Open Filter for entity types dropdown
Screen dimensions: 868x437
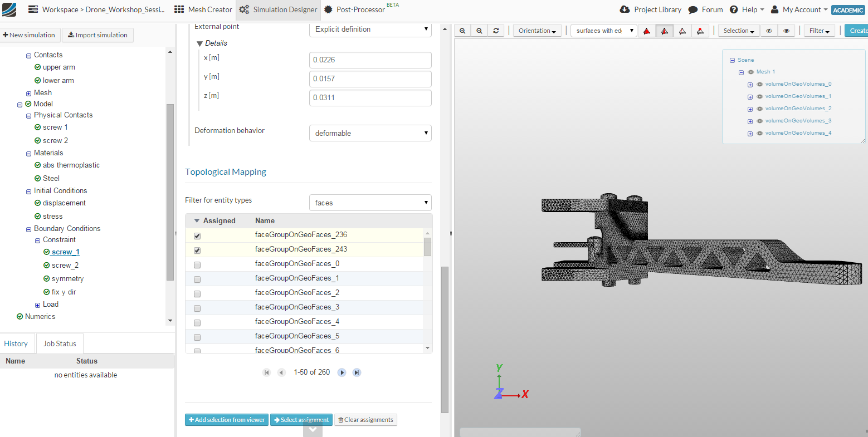coord(370,203)
